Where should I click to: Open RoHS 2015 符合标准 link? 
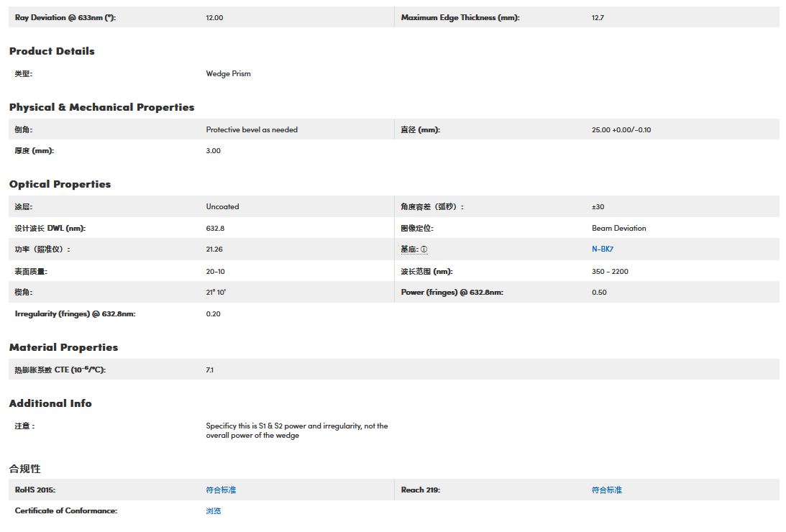point(221,490)
